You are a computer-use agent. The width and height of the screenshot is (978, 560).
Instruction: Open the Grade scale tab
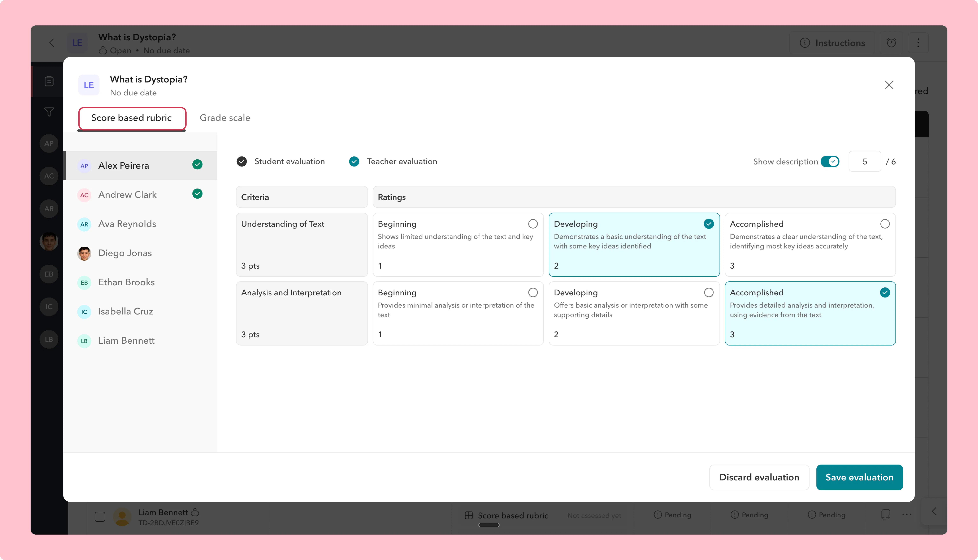point(225,118)
